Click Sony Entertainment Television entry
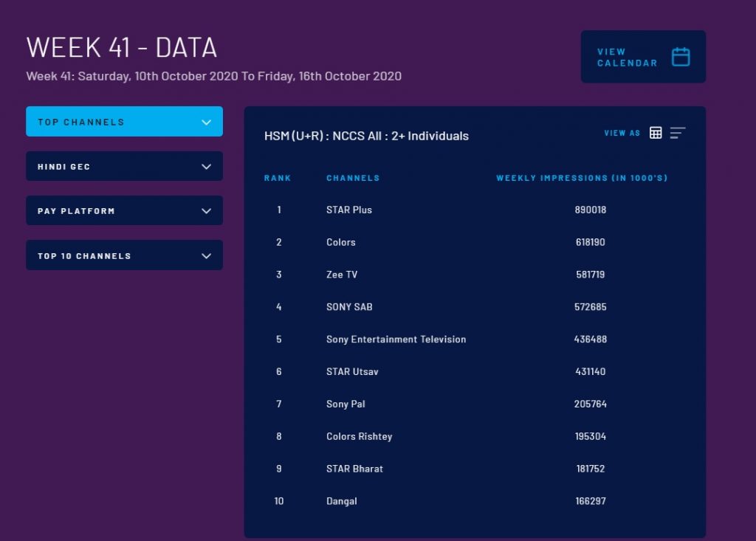This screenshot has height=541, width=756. [x=396, y=340]
